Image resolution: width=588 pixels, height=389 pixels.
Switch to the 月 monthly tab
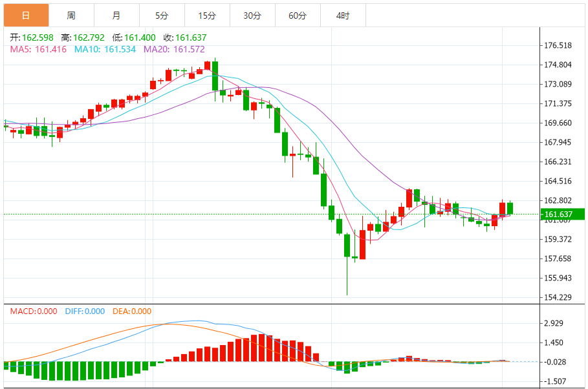coord(116,16)
